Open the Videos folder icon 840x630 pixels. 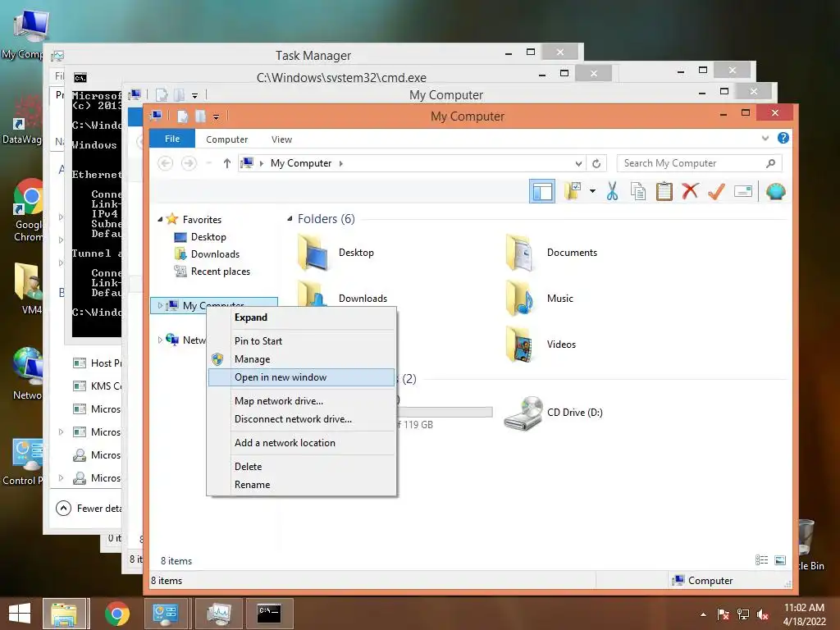[x=519, y=345]
